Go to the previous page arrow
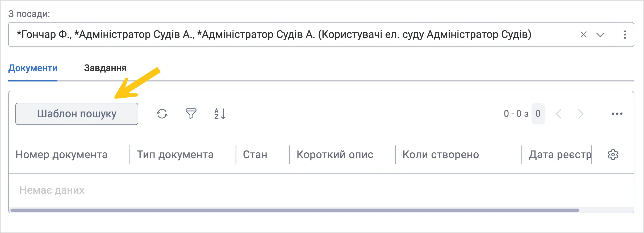The width and height of the screenshot is (644, 233). click(559, 114)
